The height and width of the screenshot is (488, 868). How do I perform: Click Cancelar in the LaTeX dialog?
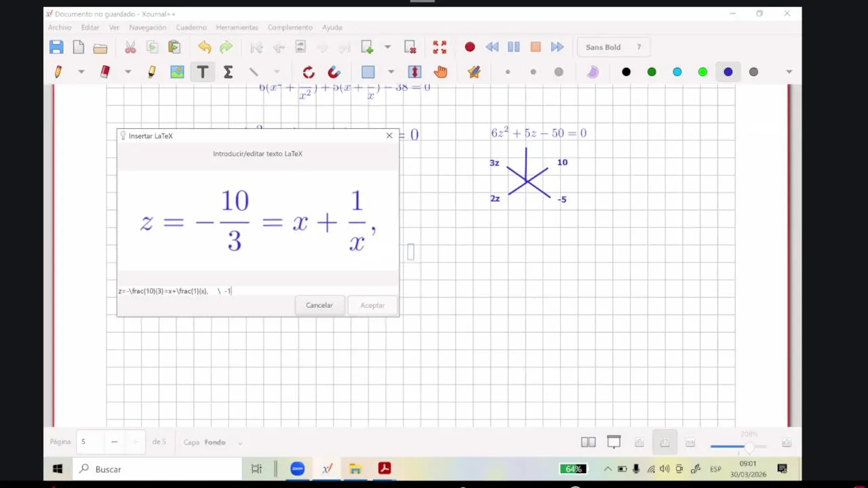[319, 305]
